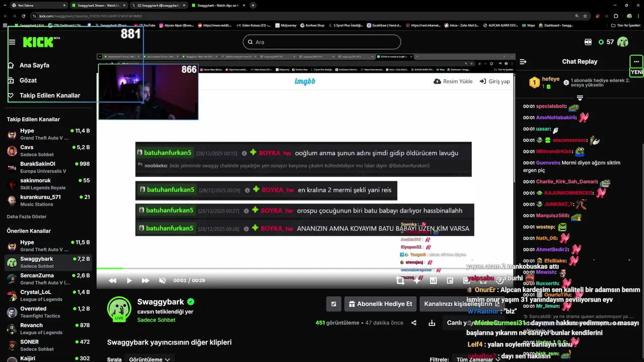Click Kanalınızı kişiselleştirin button

point(462,304)
